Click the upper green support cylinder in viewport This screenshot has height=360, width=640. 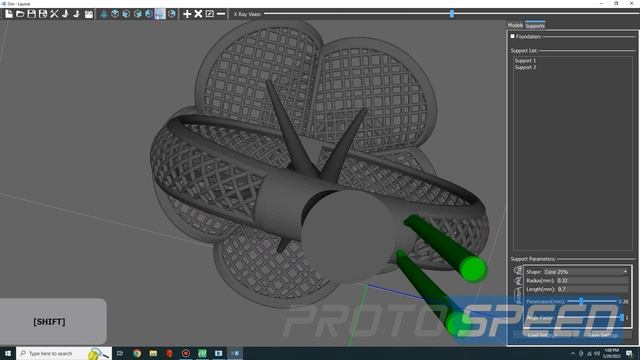pos(447,248)
